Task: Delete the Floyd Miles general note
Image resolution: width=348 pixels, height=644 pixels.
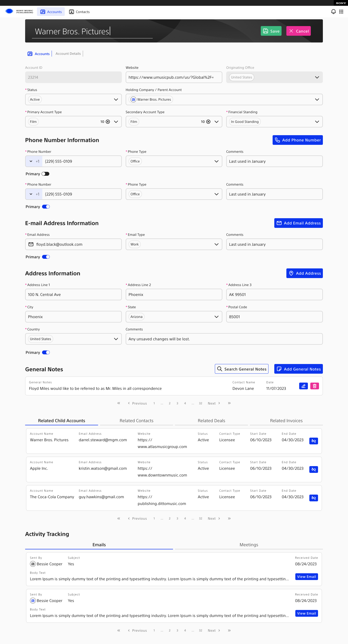Action: [315, 386]
